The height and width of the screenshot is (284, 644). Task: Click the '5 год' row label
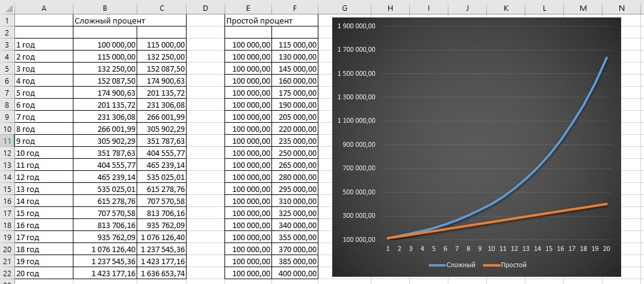(x=44, y=93)
